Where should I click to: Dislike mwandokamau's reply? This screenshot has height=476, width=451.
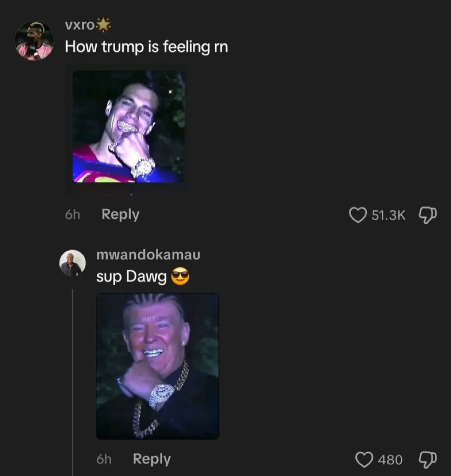pyautogui.click(x=426, y=459)
